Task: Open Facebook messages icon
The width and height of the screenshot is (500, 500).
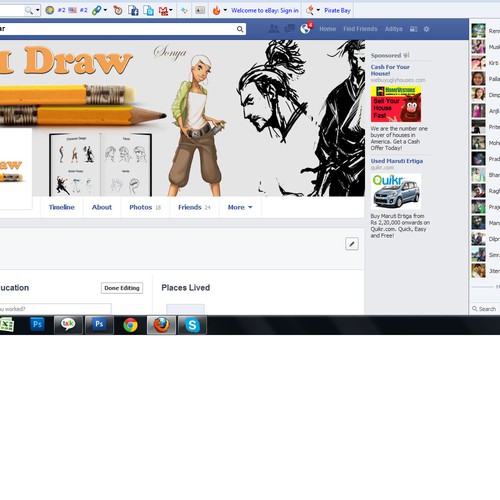Action: [x=289, y=29]
